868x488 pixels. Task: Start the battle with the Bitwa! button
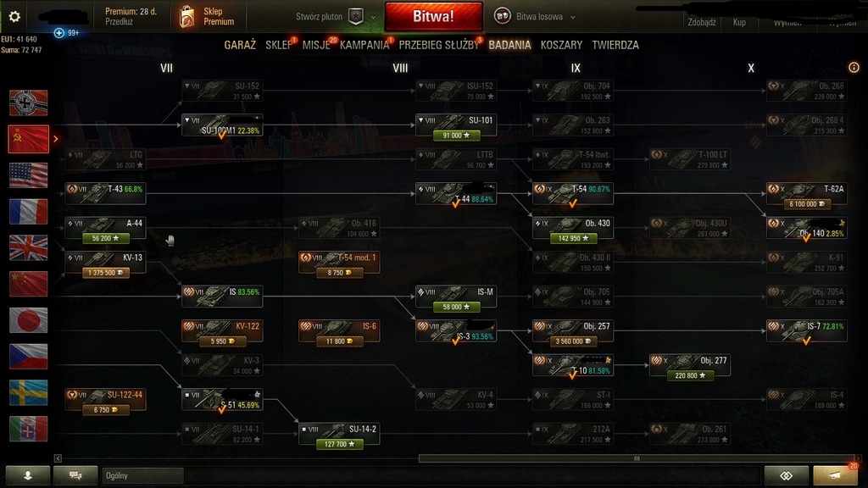[x=433, y=16]
